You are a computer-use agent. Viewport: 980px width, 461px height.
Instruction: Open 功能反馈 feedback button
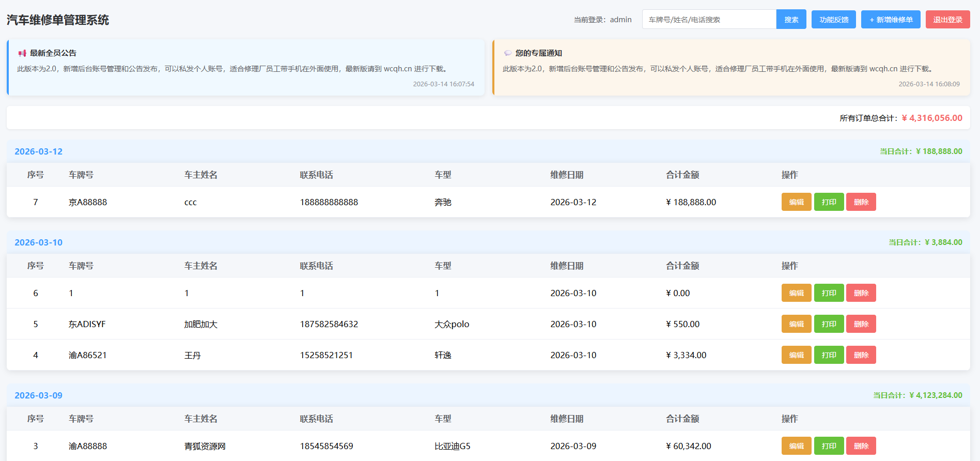coord(833,20)
